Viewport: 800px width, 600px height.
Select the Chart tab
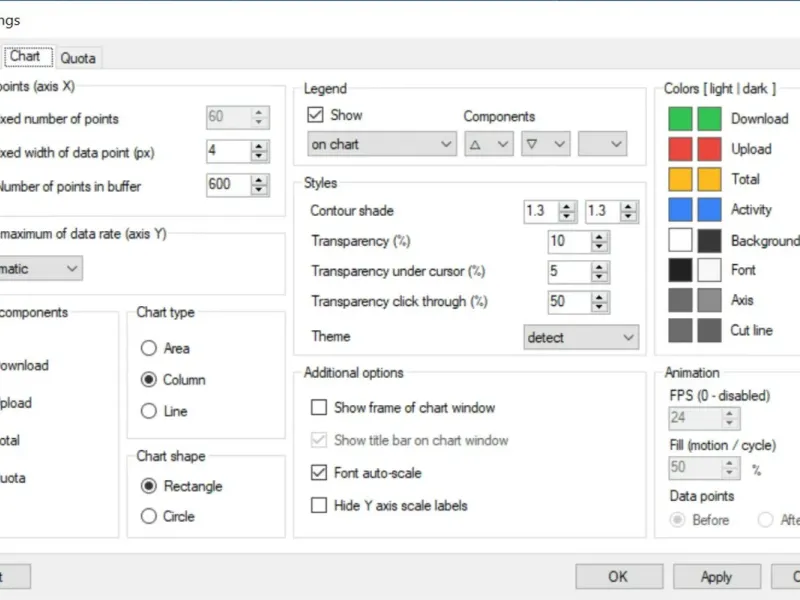26,56
